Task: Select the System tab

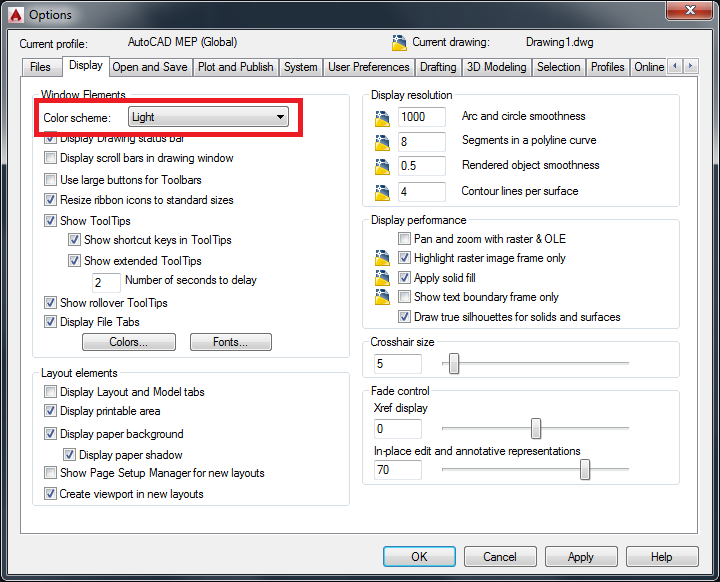Action: coord(300,67)
